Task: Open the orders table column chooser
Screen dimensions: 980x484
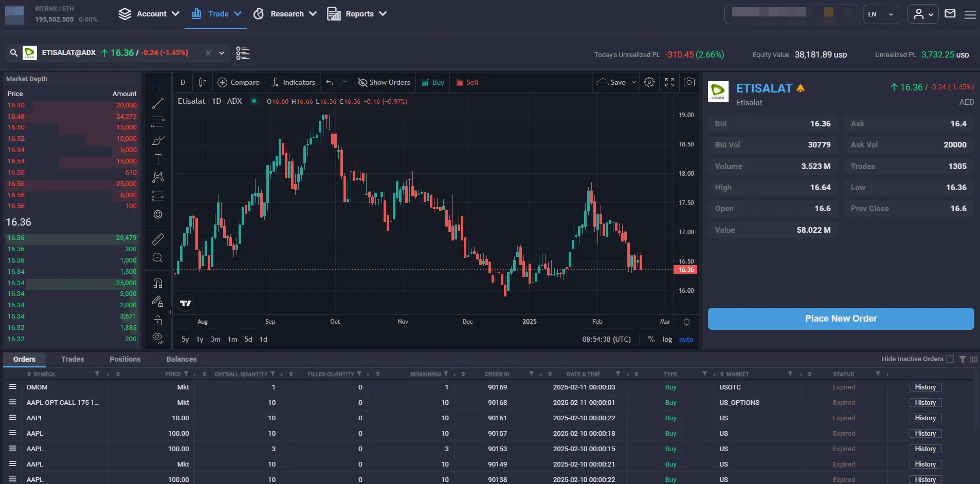Action: pyautogui.click(x=974, y=359)
